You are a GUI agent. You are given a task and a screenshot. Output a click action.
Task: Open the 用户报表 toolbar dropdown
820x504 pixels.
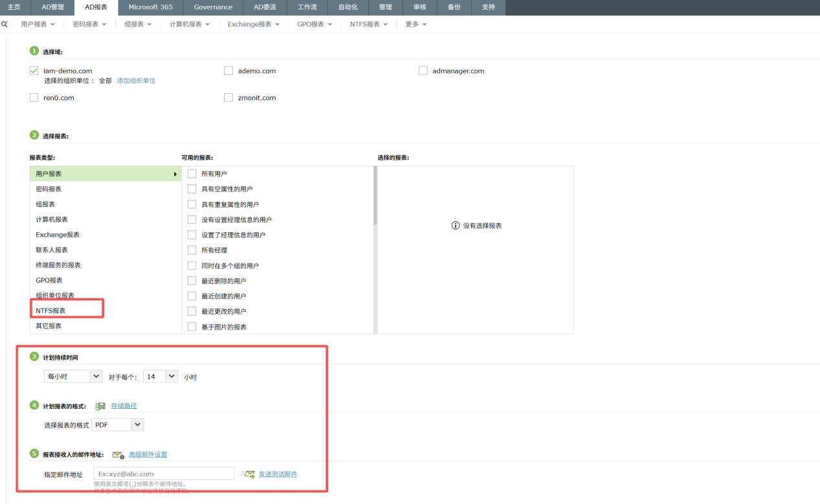[x=38, y=24]
